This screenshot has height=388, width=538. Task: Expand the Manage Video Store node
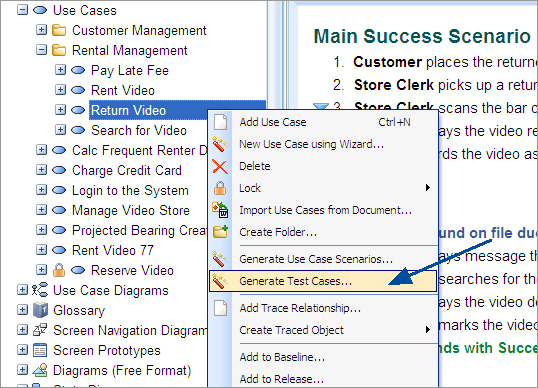pos(41,210)
